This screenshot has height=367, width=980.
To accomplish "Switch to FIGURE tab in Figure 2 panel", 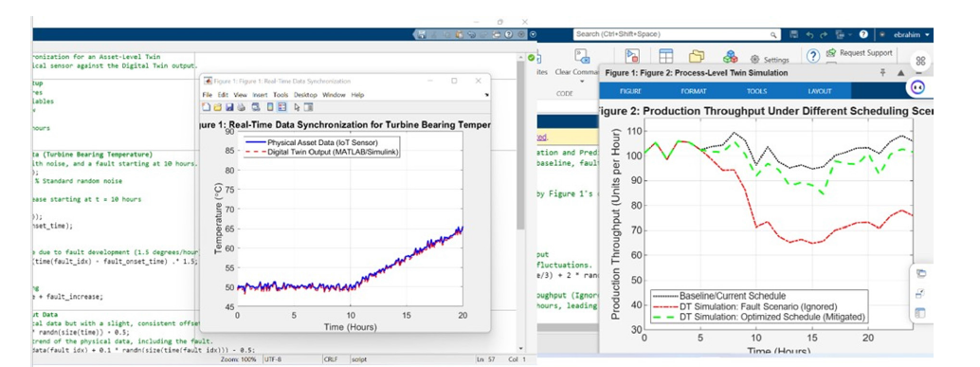I will [x=630, y=91].
